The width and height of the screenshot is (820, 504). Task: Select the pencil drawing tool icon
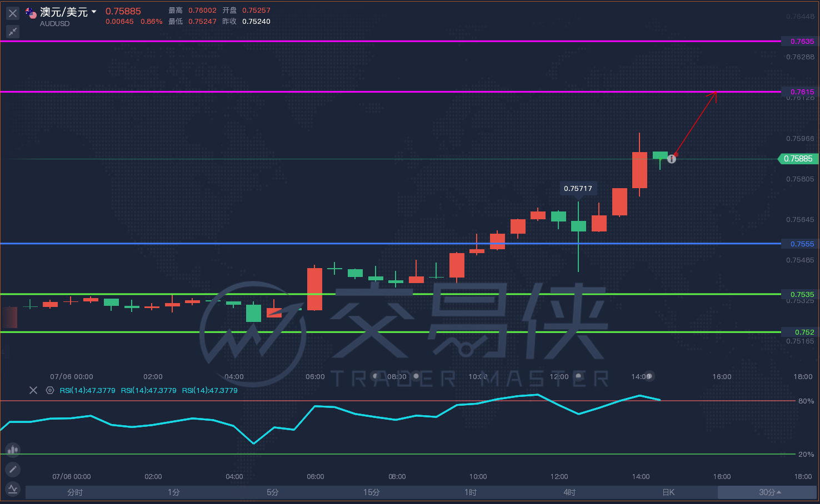click(13, 470)
